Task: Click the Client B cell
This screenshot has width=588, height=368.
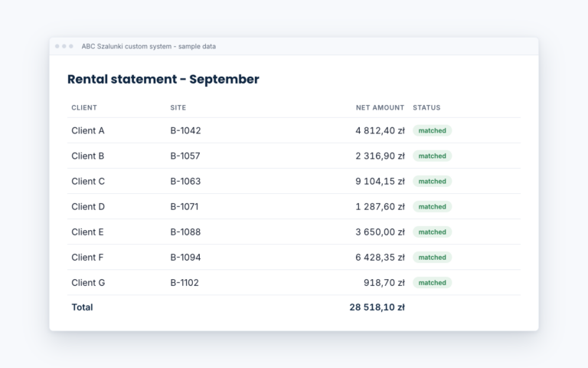Action: point(88,156)
